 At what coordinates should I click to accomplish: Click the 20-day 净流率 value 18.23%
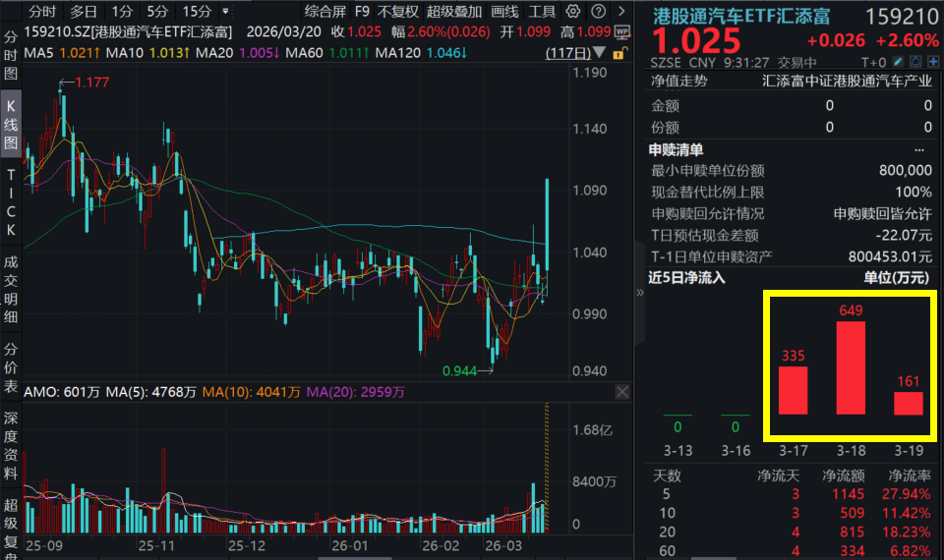click(906, 532)
